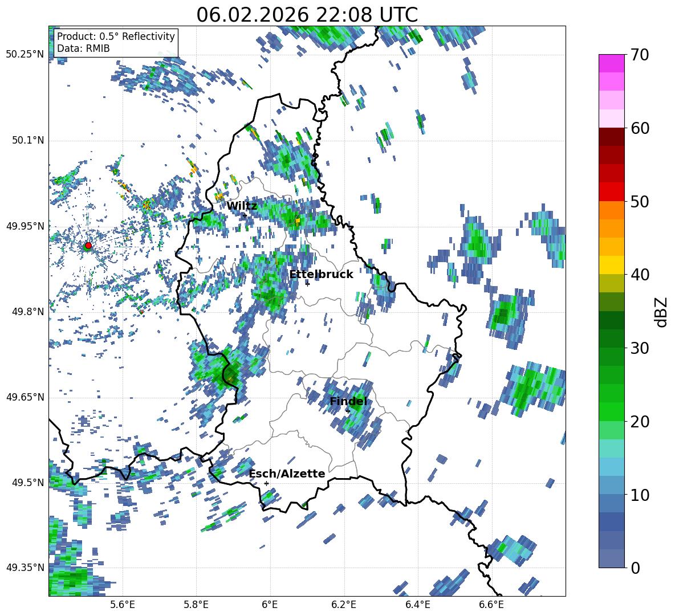Click the magenta top colorbar segment
Viewport: 675px width, 616px height.
611,63
